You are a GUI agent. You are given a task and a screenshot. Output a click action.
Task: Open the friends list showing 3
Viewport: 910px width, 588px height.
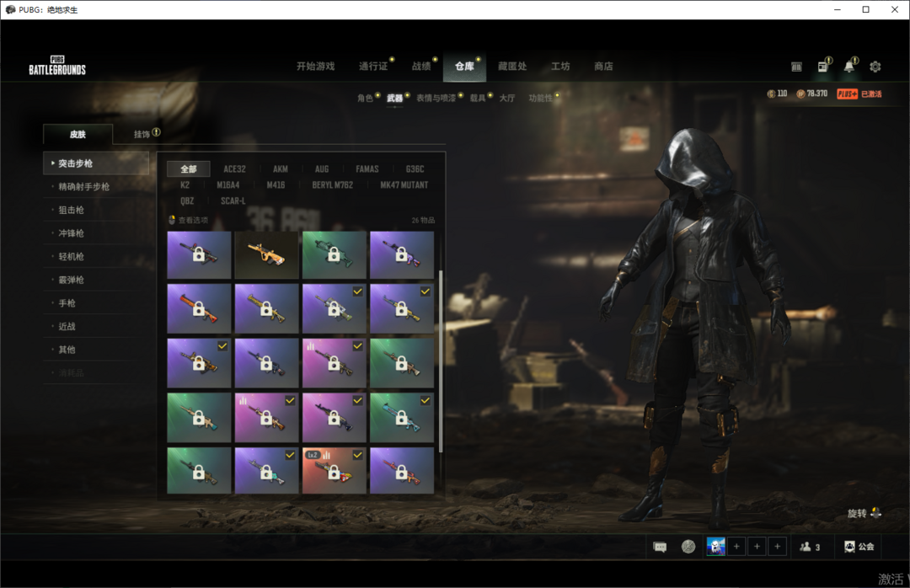[x=810, y=547]
